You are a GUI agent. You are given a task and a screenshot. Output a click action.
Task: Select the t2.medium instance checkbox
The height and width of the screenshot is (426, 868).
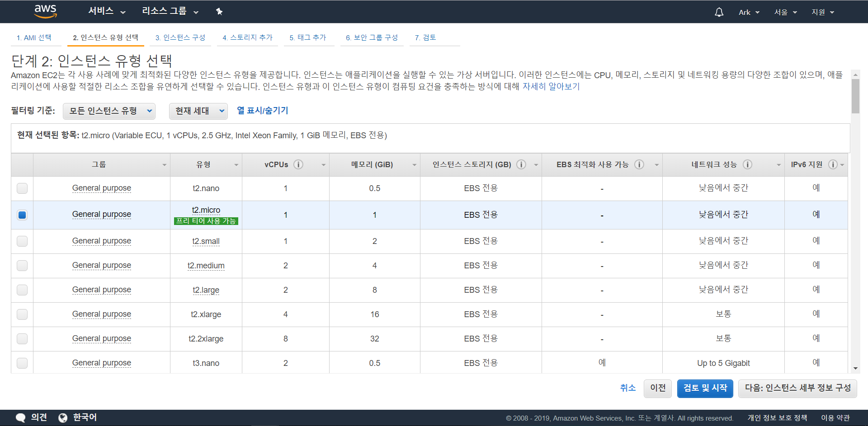(22, 266)
